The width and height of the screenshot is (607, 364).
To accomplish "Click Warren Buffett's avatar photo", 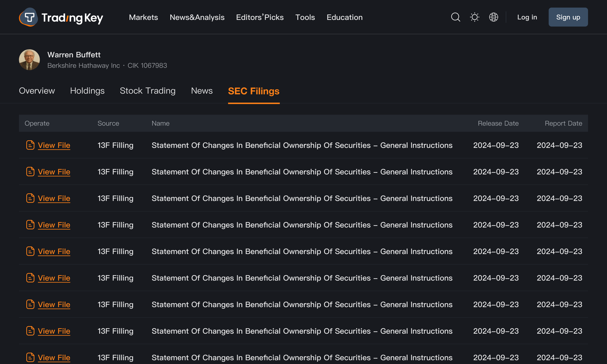I will [x=29, y=60].
